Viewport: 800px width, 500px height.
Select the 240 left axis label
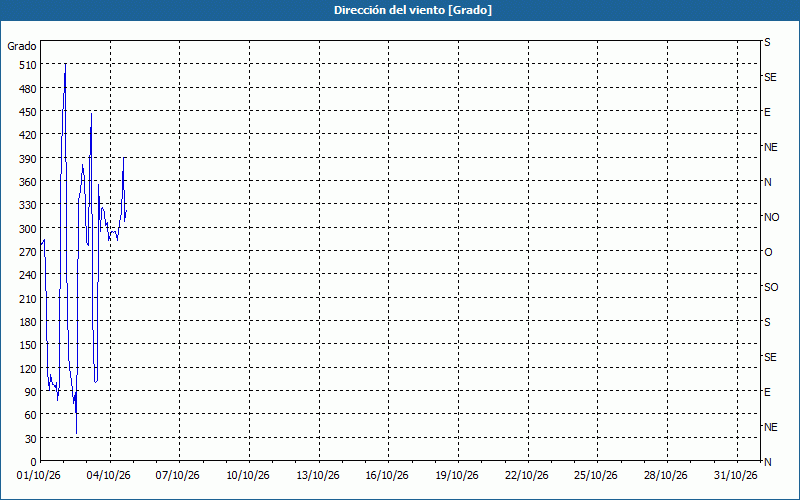tap(28, 275)
